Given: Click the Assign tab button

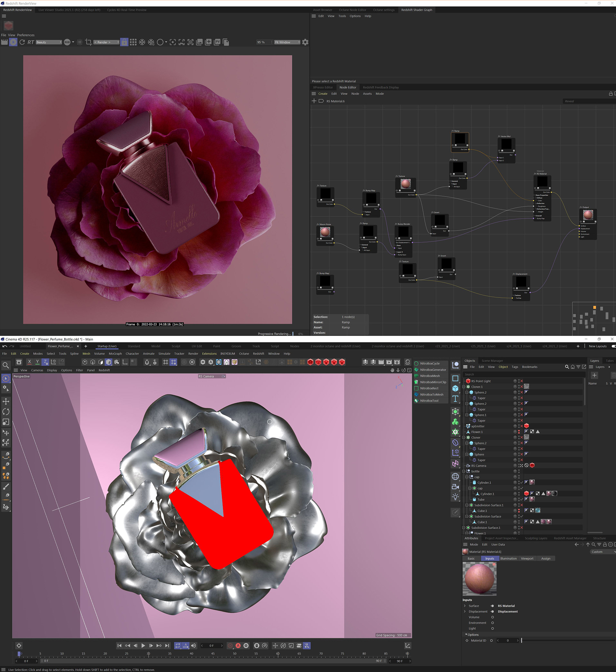Looking at the screenshot, I should (545, 558).
